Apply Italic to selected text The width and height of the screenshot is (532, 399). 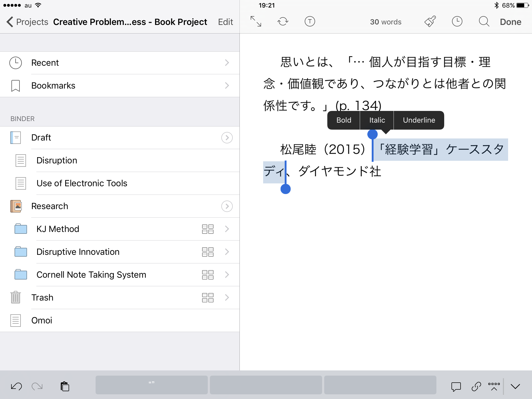point(377,120)
